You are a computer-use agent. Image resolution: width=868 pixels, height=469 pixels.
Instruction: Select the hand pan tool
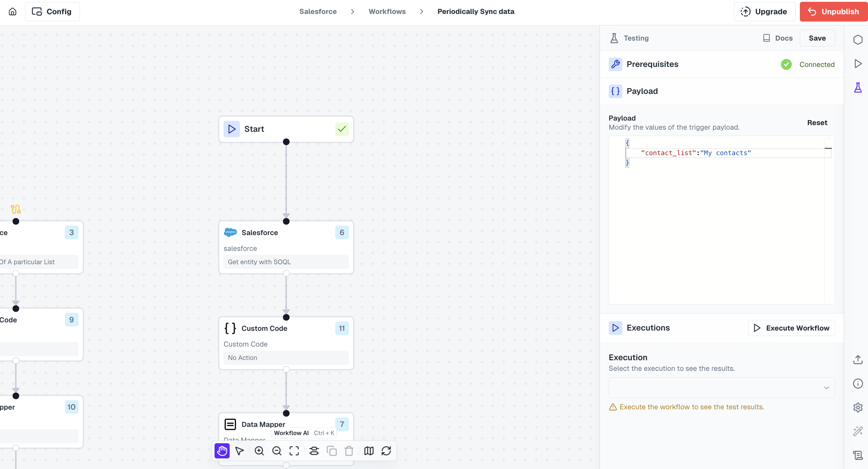pyautogui.click(x=222, y=451)
